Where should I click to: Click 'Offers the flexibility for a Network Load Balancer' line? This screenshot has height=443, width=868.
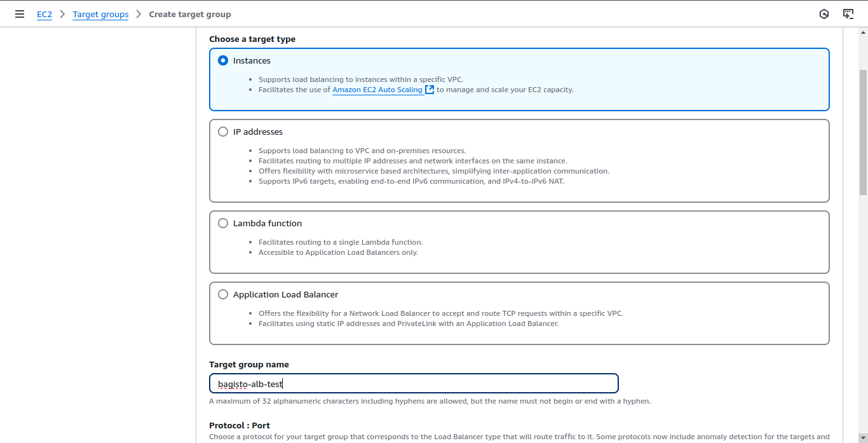pos(441,313)
